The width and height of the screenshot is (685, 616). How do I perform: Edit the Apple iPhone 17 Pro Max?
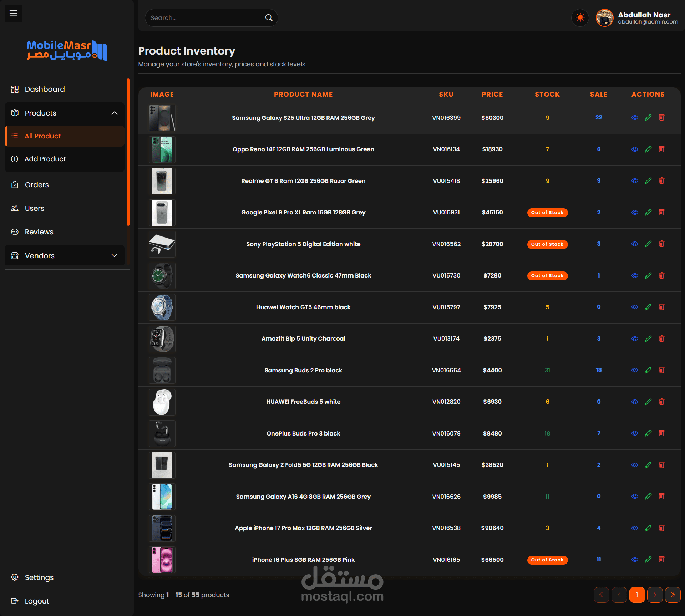[648, 528]
